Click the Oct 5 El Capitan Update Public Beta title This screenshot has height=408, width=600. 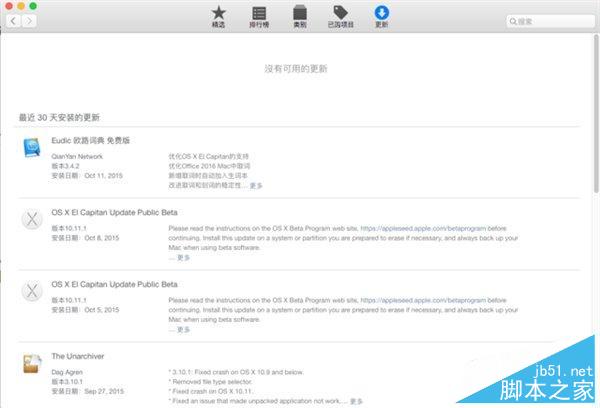point(114,284)
